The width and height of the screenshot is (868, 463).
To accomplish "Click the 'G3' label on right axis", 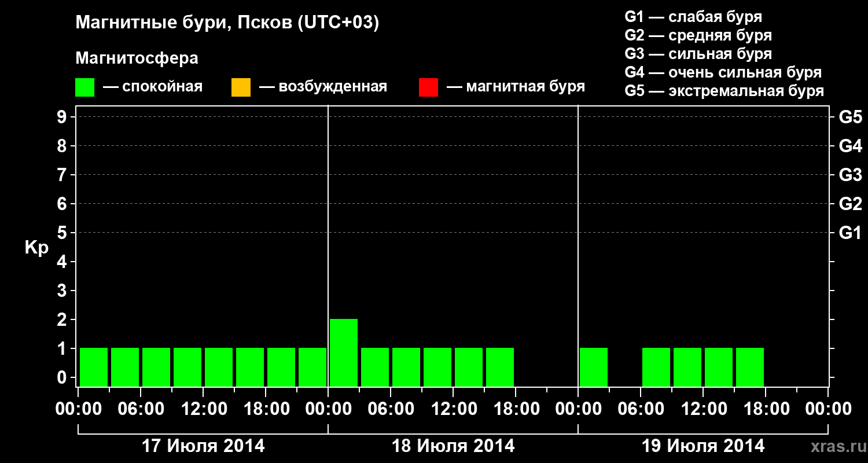I will [850, 175].
